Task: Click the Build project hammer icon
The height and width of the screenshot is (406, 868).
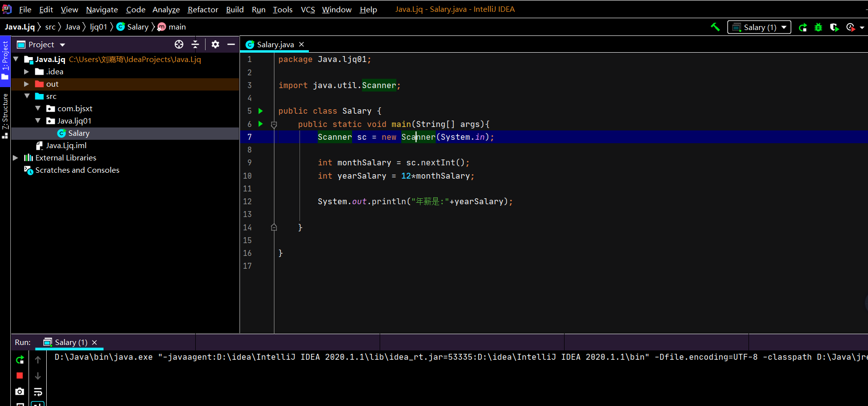Action: click(x=715, y=27)
